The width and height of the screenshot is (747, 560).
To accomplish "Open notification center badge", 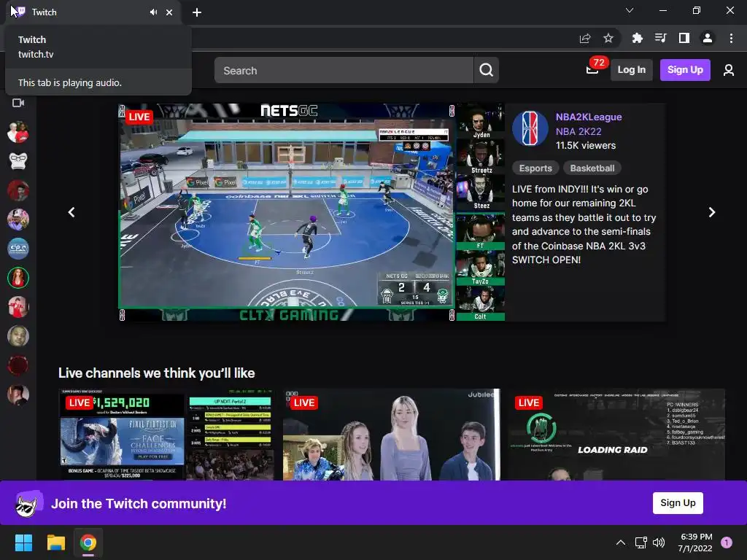I will (726, 542).
